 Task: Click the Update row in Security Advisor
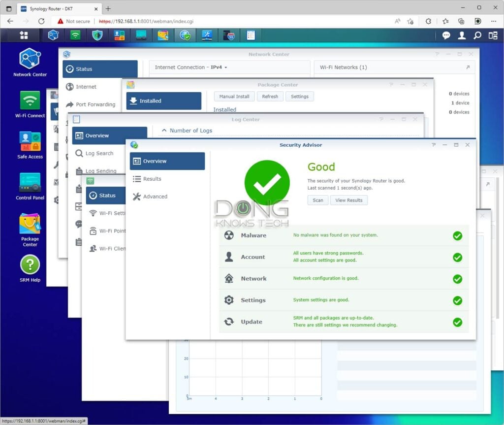(x=344, y=322)
